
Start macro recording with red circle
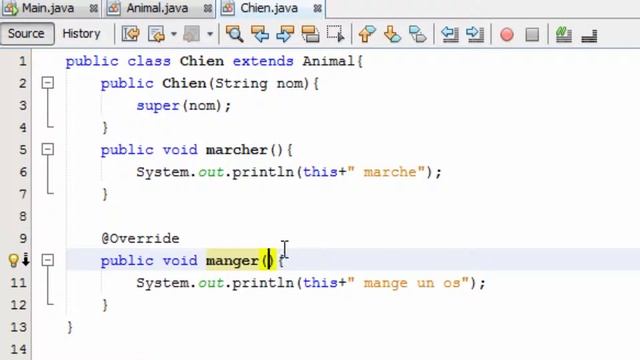[x=507, y=35]
